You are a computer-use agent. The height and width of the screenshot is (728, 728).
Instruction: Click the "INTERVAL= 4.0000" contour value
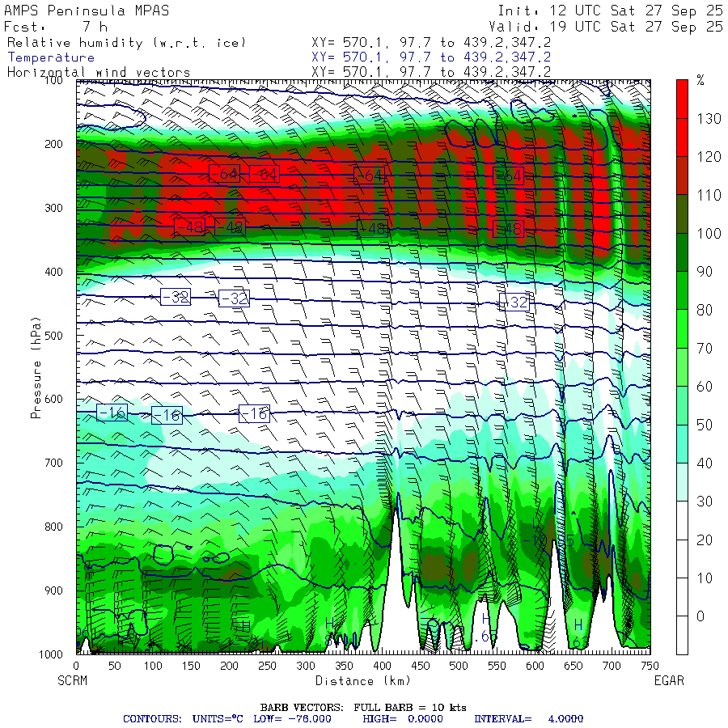(x=529, y=719)
